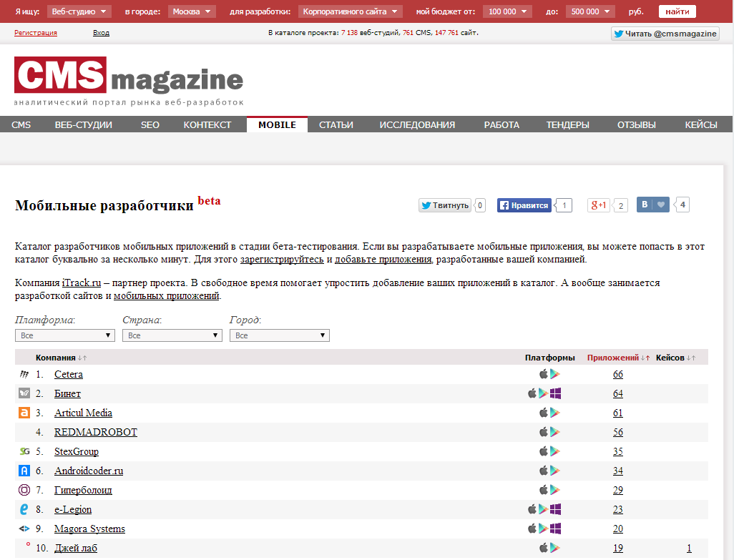Sort the list by Компания column

coord(56,358)
